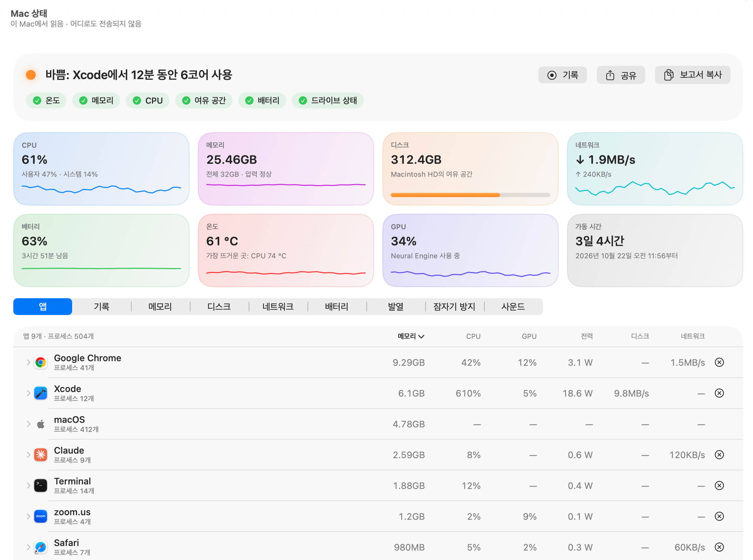This screenshot has height=560, width=753.
Task: Click the disk free space progress bar
Action: pyautogui.click(x=470, y=195)
